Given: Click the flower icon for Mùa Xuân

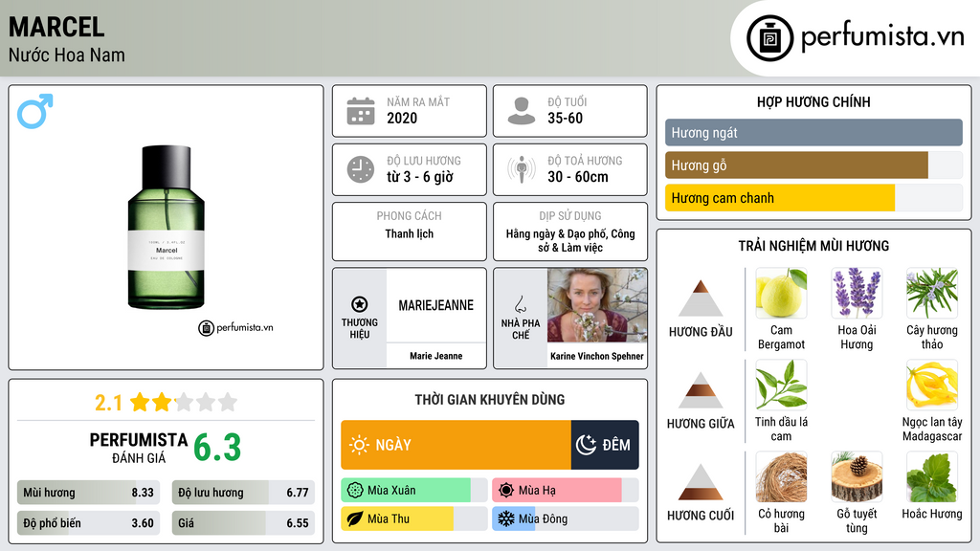Looking at the screenshot, I should pyautogui.click(x=355, y=491).
